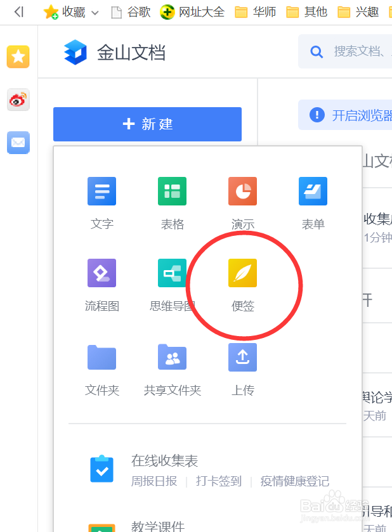
Task: Click the blue exclamation notice icon
Action: [x=317, y=115]
